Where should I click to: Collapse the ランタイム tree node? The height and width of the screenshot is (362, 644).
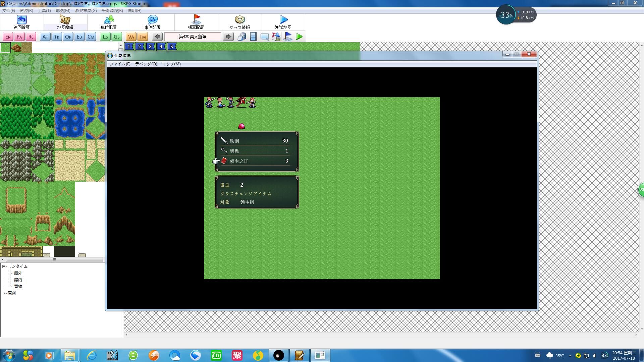(4, 266)
